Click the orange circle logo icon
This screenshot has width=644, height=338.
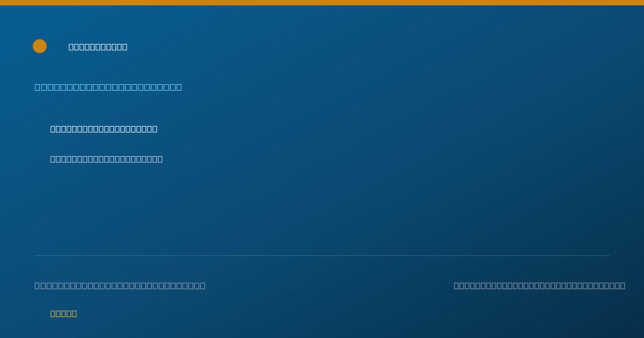[40, 46]
